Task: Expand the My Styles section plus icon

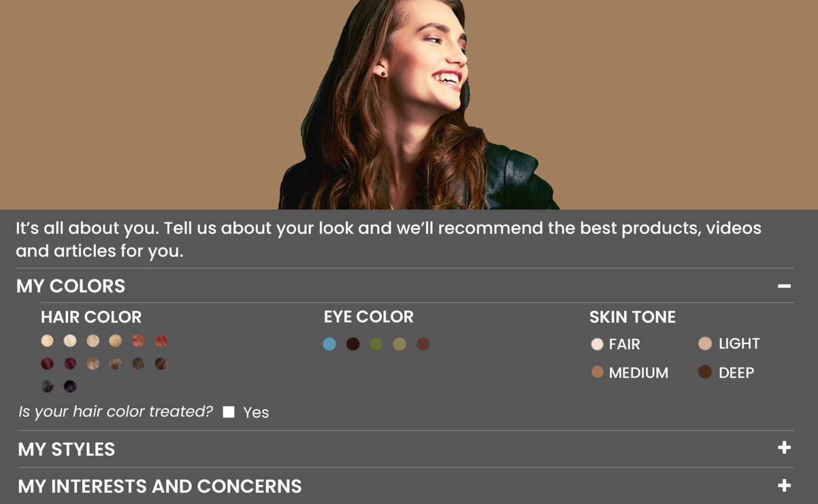Action: 783,448
